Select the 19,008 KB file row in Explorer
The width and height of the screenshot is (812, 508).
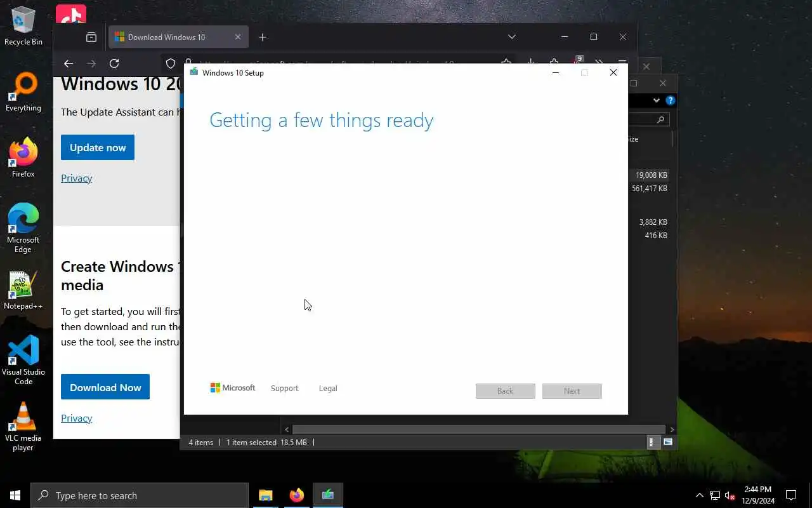tap(650, 175)
